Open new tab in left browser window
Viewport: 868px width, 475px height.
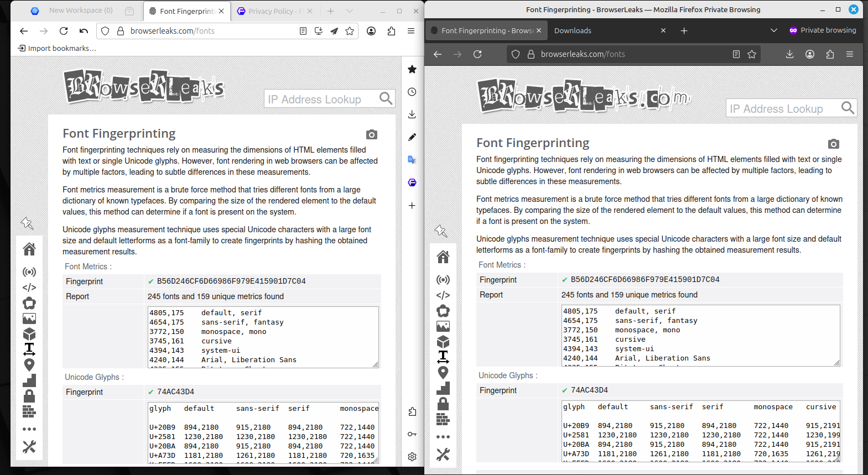331,11
